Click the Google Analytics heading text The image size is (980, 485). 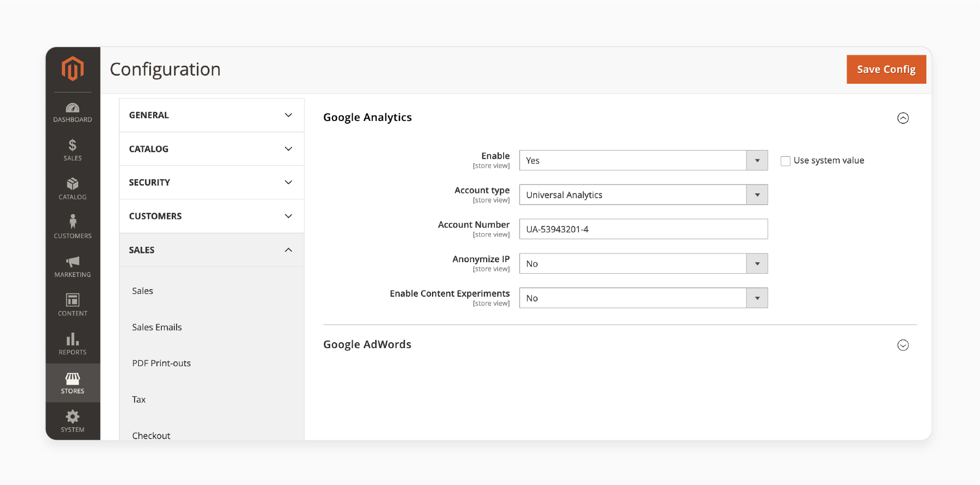(367, 118)
